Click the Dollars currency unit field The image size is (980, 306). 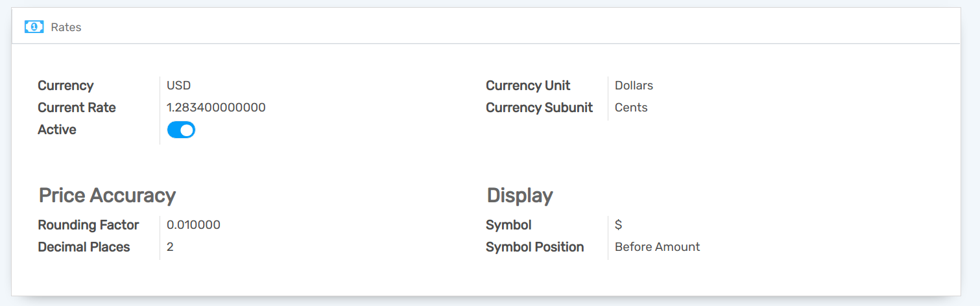634,86
